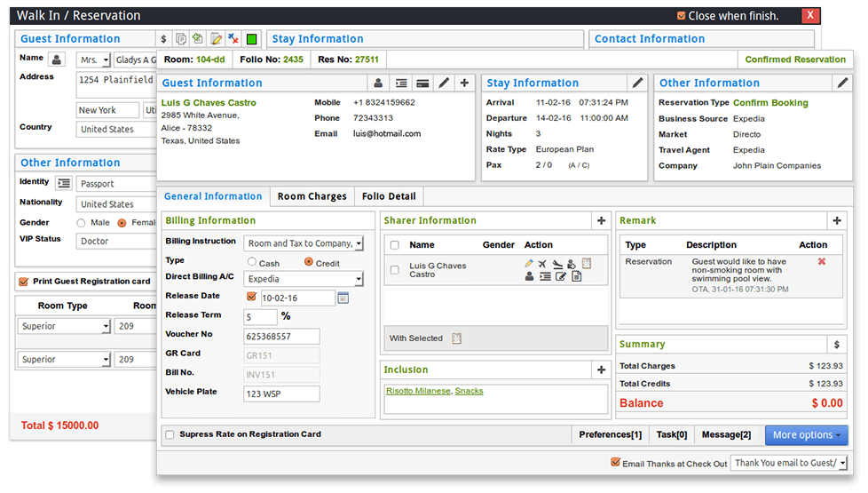This screenshot has height=493, width=868.
Task: Click the Passport identity field in Walk In window
Action: click(116, 184)
